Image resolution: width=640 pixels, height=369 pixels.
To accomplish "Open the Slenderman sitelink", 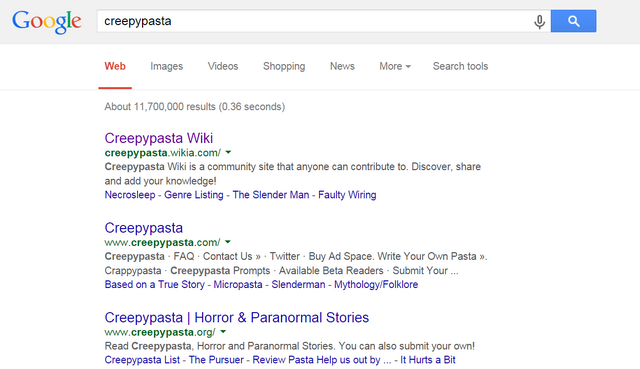I will point(298,285).
